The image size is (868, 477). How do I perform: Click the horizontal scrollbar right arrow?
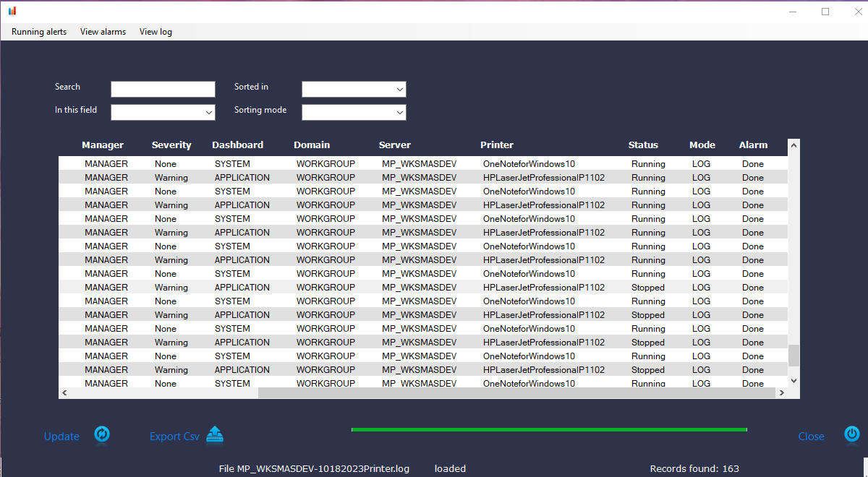[781, 392]
